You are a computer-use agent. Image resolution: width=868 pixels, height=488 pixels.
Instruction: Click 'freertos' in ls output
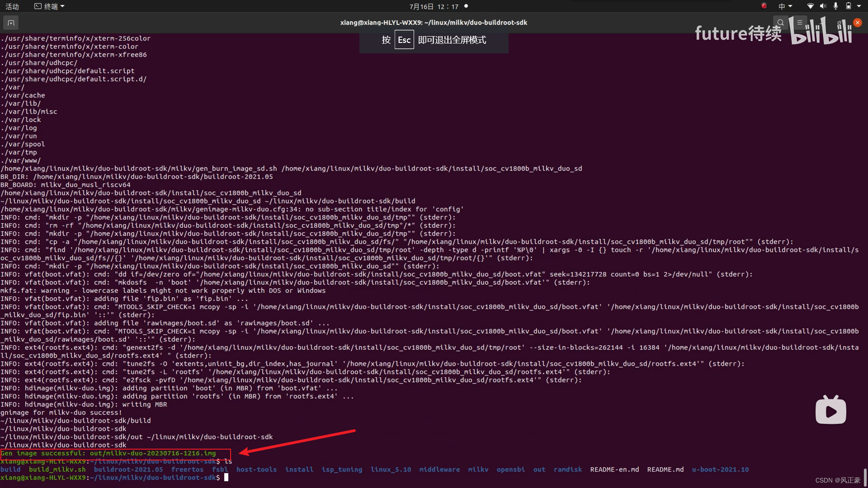[187, 469]
